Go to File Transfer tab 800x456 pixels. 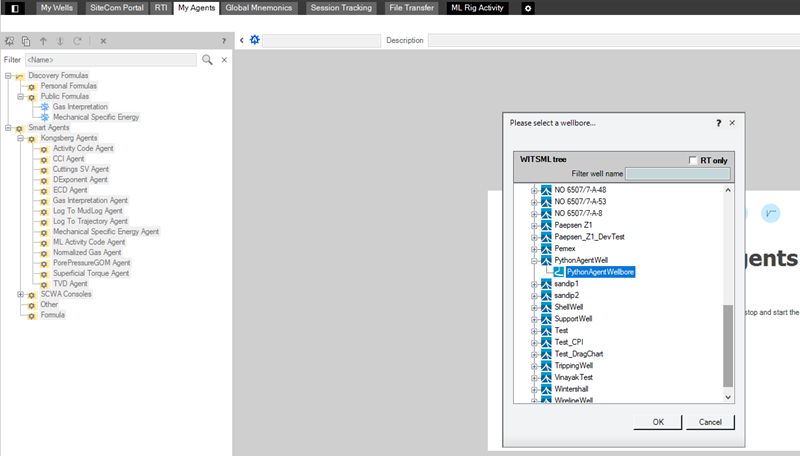[411, 8]
